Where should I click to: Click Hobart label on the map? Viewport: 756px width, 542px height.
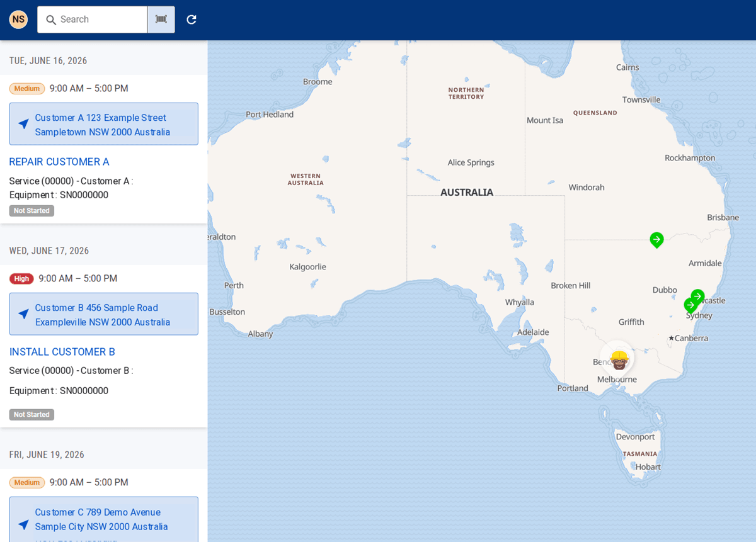648,467
